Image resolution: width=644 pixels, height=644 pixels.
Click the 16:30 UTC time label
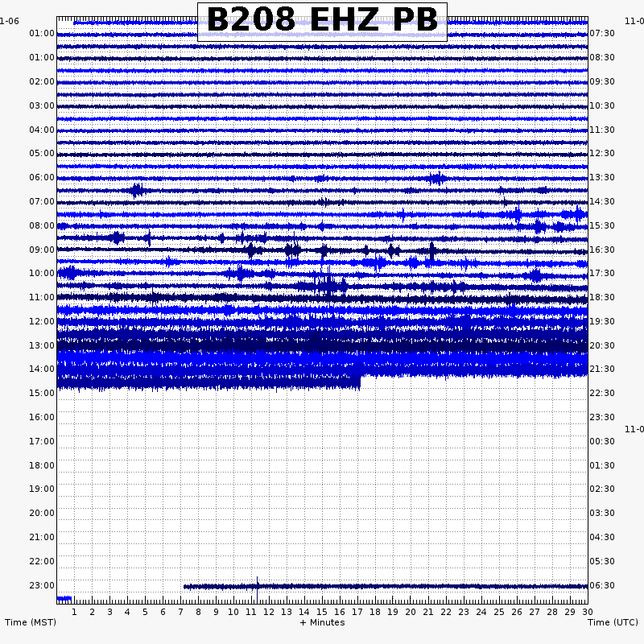[x=602, y=250]
